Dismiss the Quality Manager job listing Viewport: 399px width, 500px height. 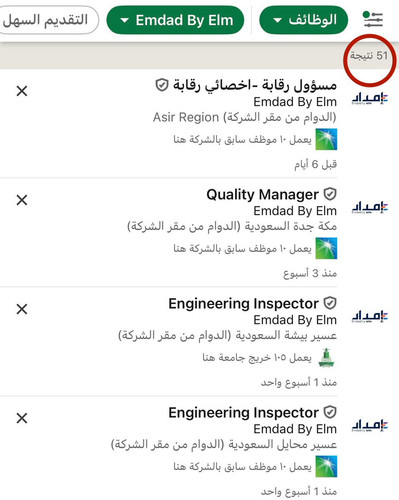click(22, 200)
